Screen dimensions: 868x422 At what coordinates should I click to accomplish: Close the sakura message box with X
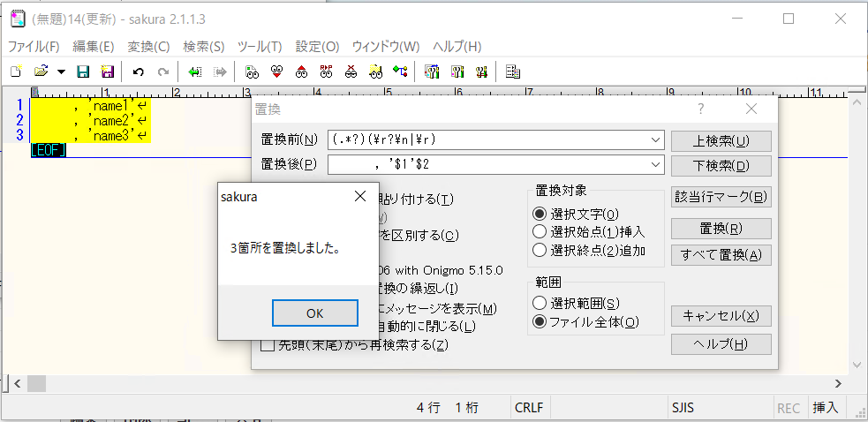[x=360, y=196]
